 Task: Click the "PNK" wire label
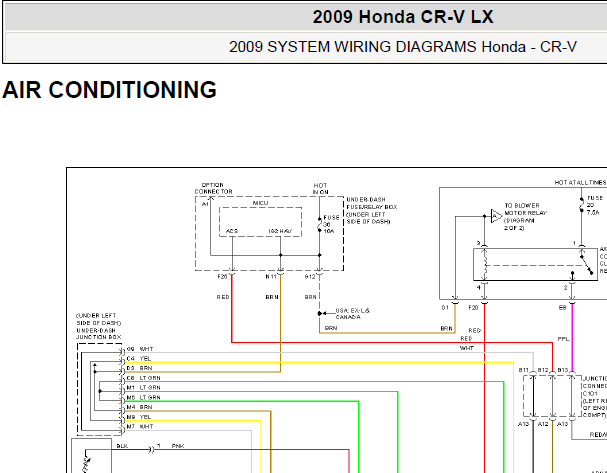point(178,446)
